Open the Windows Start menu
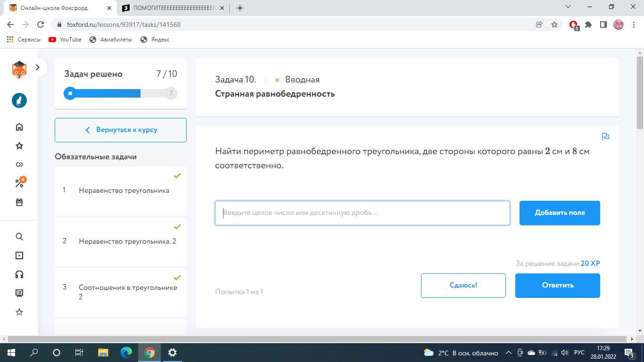 point(11,353)
